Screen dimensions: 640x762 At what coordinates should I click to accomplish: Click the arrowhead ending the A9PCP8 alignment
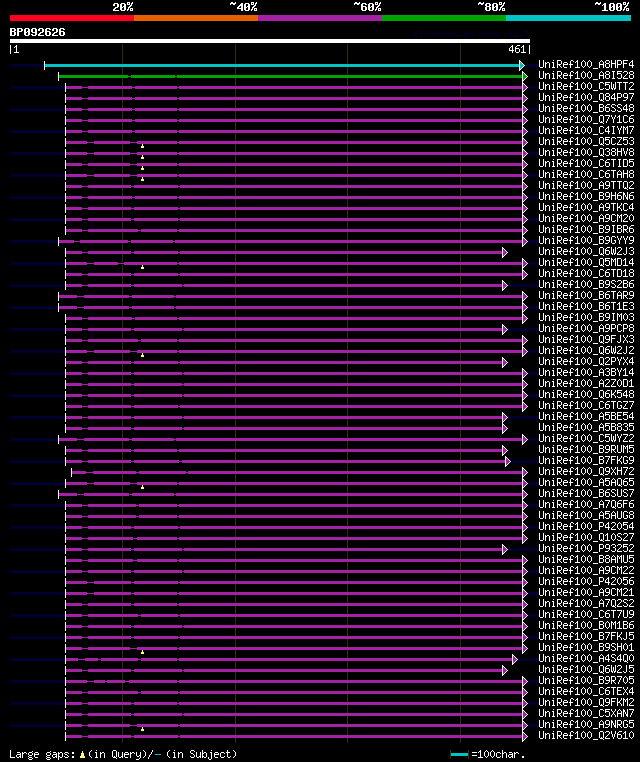pos(505,329)
